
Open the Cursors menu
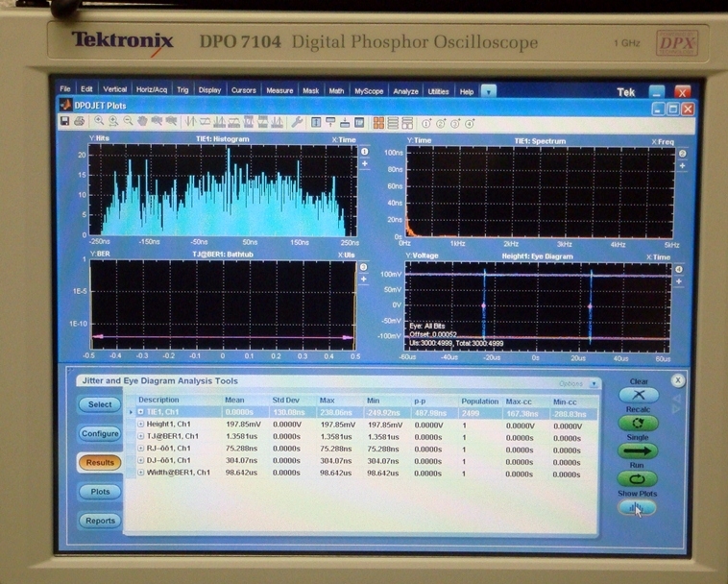click(x=243, y=90)
